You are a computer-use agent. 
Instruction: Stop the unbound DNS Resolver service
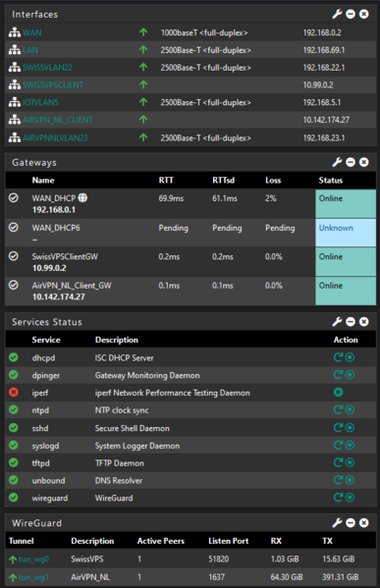pos(350,480)
